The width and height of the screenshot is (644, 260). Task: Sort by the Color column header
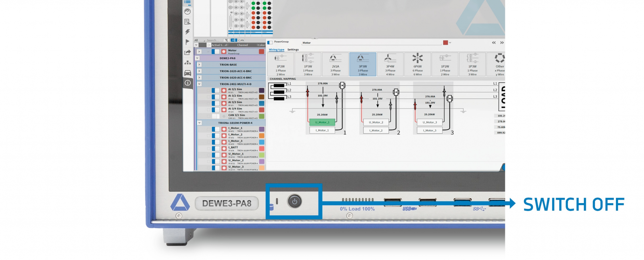261,45
